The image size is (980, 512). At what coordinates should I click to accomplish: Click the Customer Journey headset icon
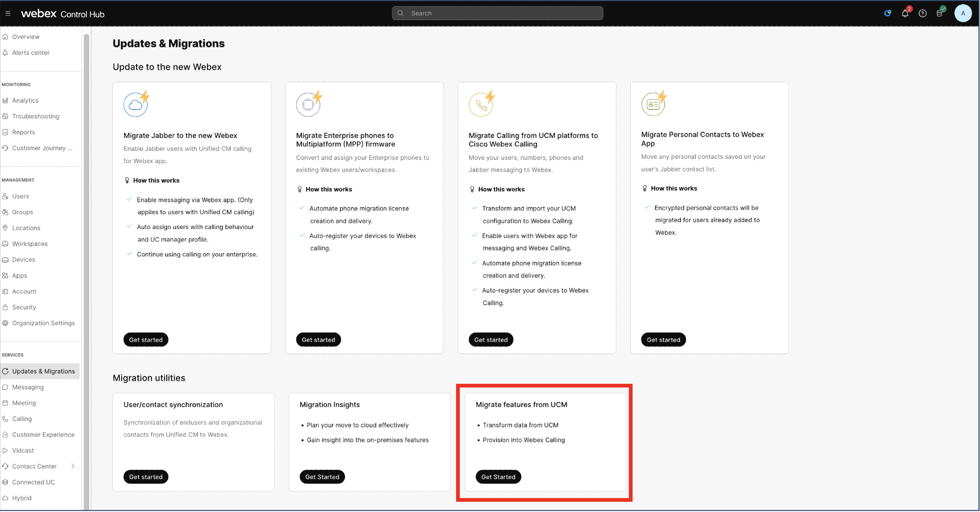6,148
